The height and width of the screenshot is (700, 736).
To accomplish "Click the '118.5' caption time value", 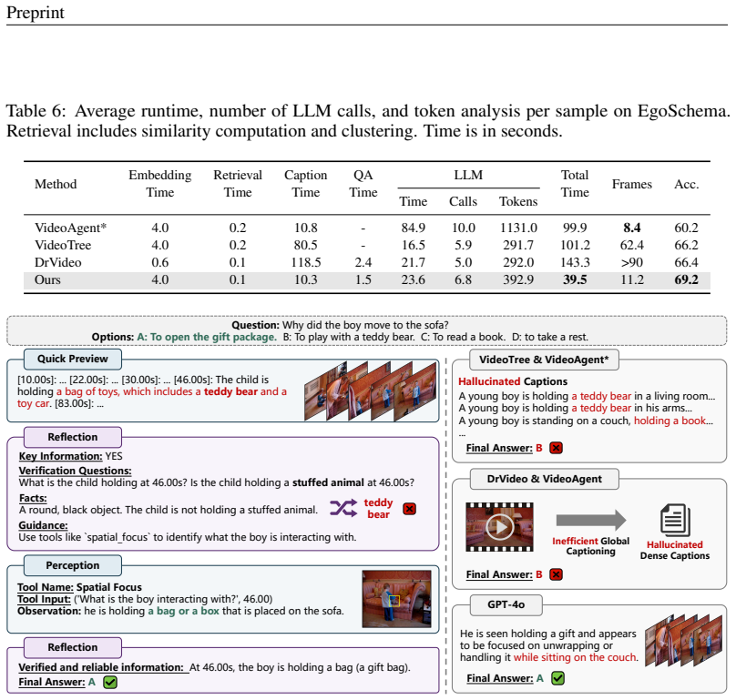I will tap(305, 262).
